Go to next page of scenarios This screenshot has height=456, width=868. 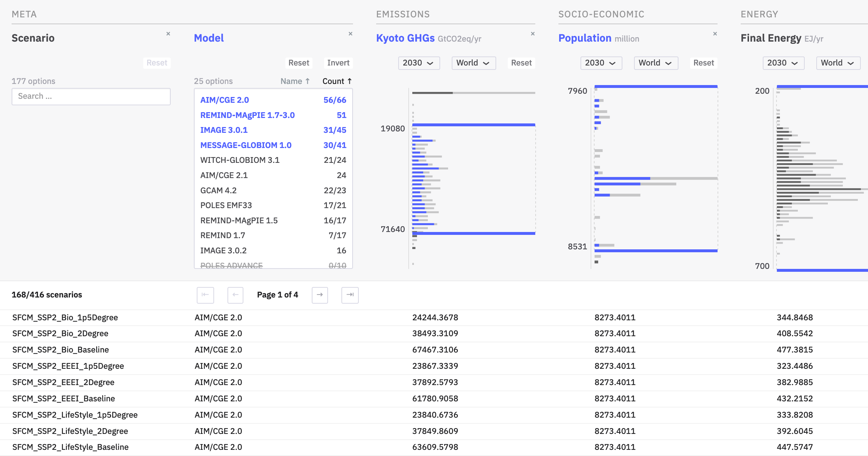coord(320,295)
